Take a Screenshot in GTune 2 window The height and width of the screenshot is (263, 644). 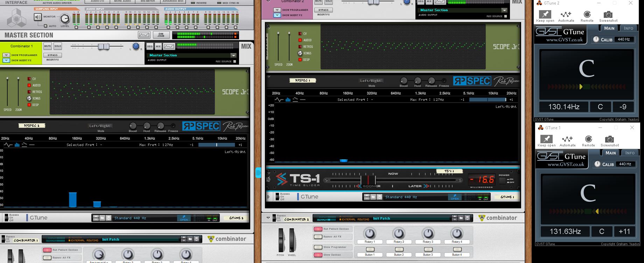coord(608,14)
